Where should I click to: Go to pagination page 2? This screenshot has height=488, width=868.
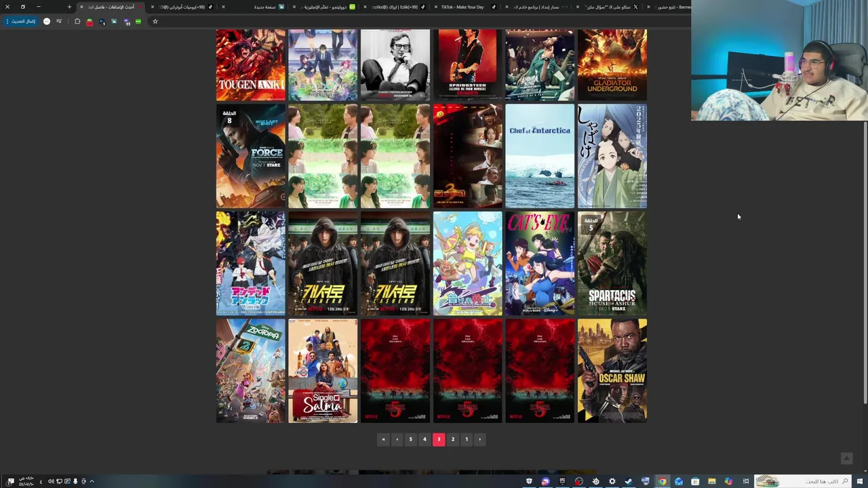pos(453,439)
